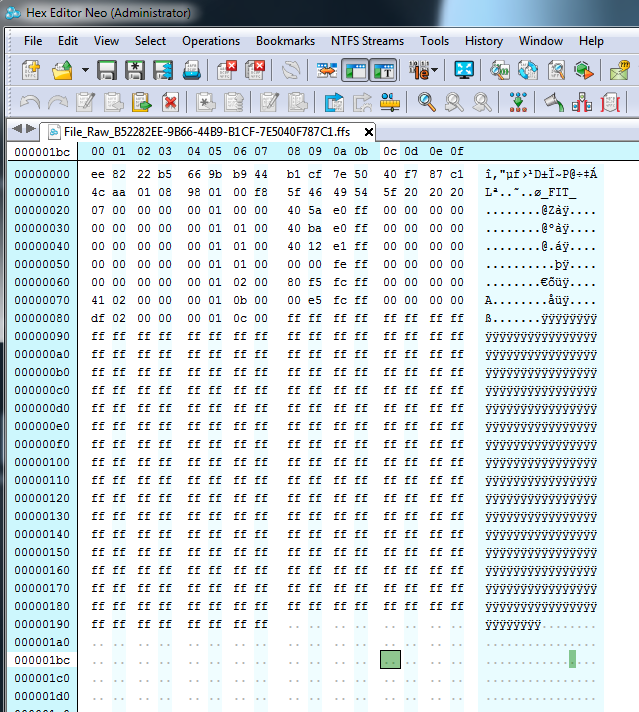This screenshot has width=639, height=712.
Task: Click the red X Delete icon
Action: tap(170, 102)
